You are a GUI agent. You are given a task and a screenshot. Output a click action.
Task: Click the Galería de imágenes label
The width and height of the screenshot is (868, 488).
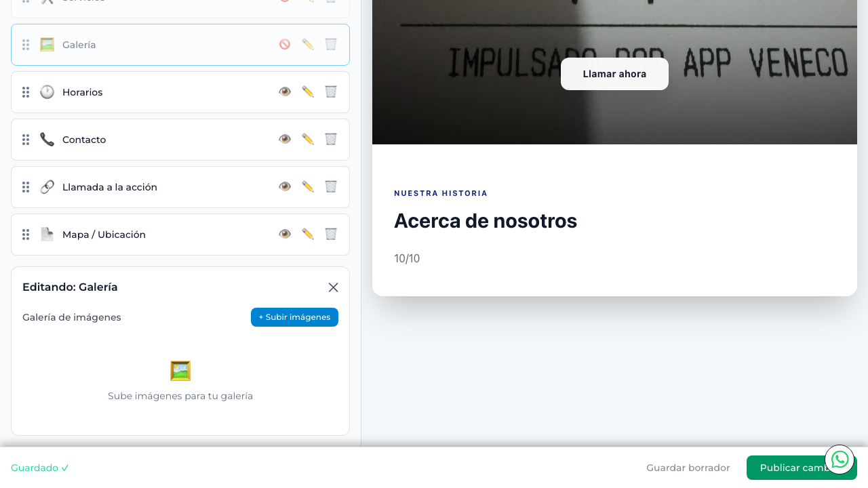pos(72,317)
